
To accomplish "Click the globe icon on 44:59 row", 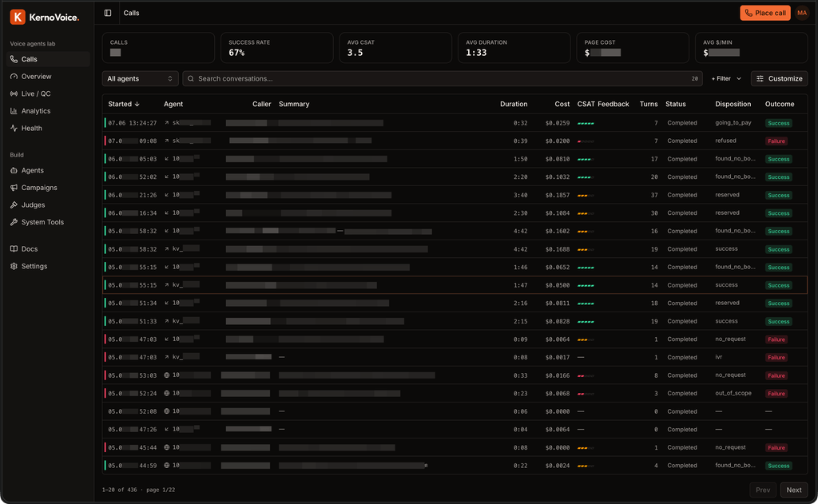I will click(167, 466).
